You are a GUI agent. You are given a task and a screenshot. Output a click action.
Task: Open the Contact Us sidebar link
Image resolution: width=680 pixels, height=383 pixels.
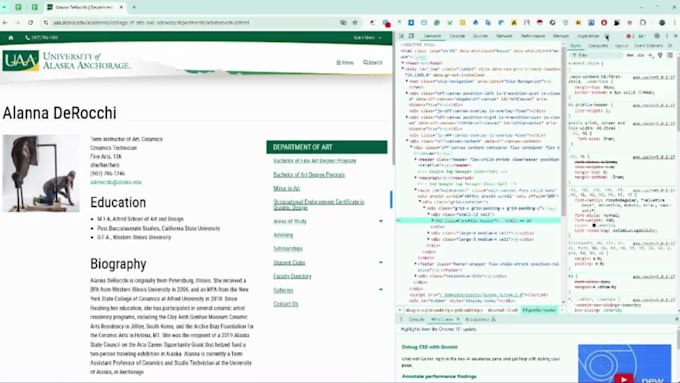coord(286,304)
